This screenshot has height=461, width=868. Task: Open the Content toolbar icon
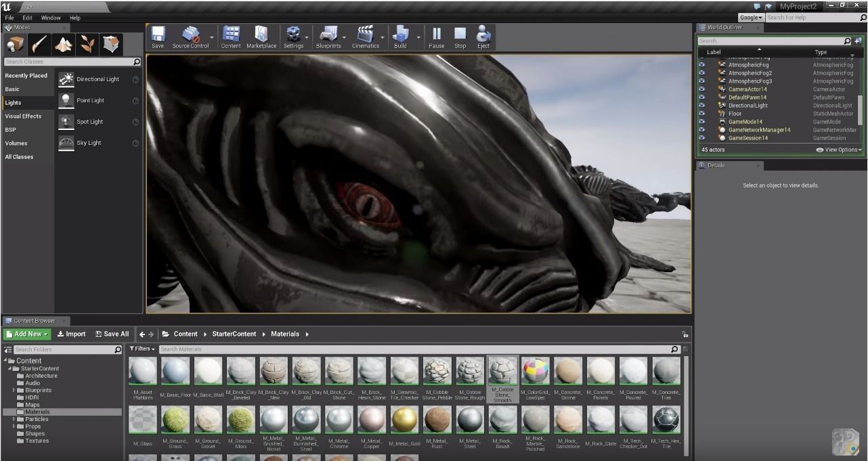tap(231, 37)
